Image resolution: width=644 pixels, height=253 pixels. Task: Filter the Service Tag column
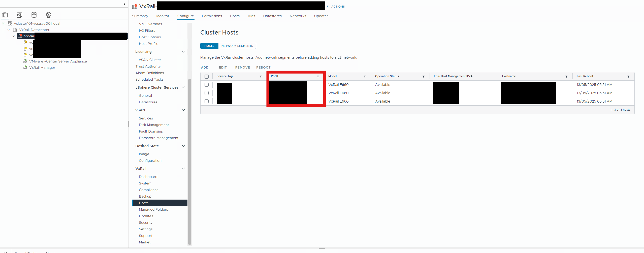point(261,76)
